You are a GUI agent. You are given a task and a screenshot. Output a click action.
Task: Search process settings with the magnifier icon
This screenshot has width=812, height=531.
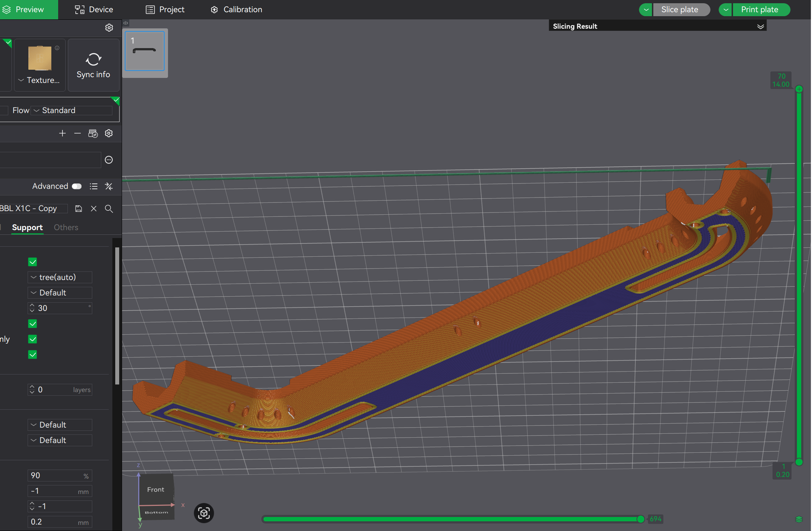pyautogui.click(x=109, y=209)
